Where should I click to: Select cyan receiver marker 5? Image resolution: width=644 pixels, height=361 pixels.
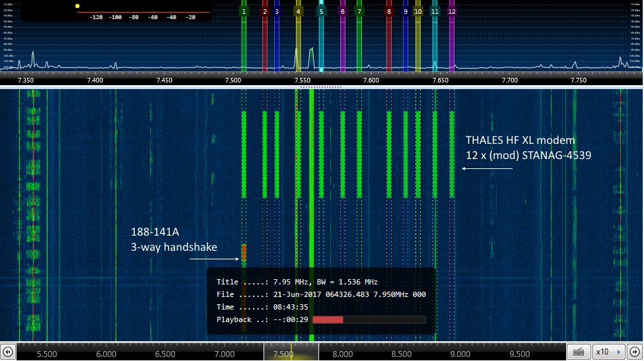[322, 11]
